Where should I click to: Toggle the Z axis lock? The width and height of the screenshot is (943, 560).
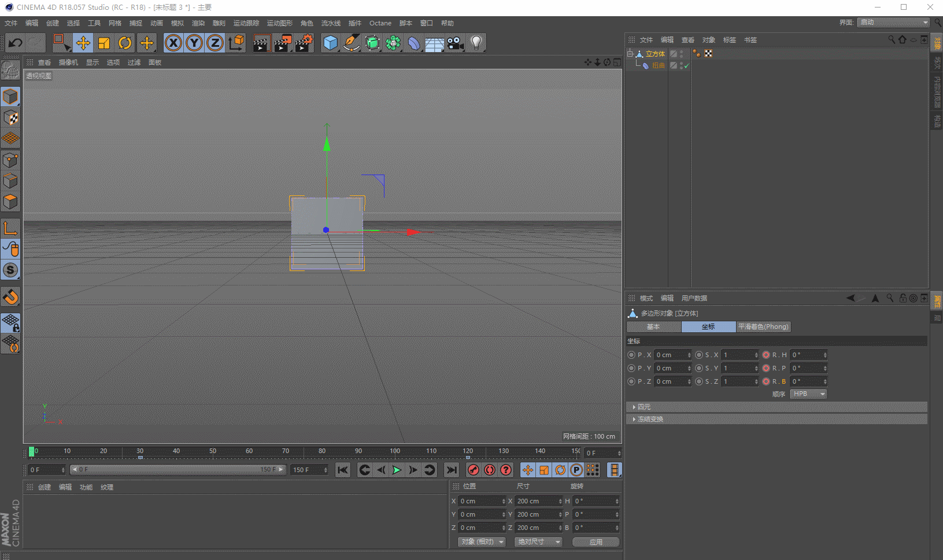(215, 43)
